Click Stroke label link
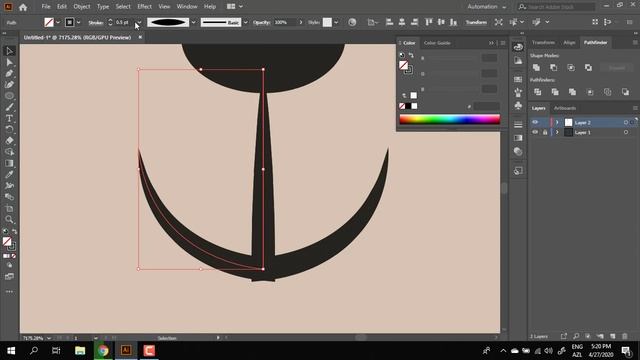The height and width of the screenshot is (360, 640). click(x=96, y=23)
